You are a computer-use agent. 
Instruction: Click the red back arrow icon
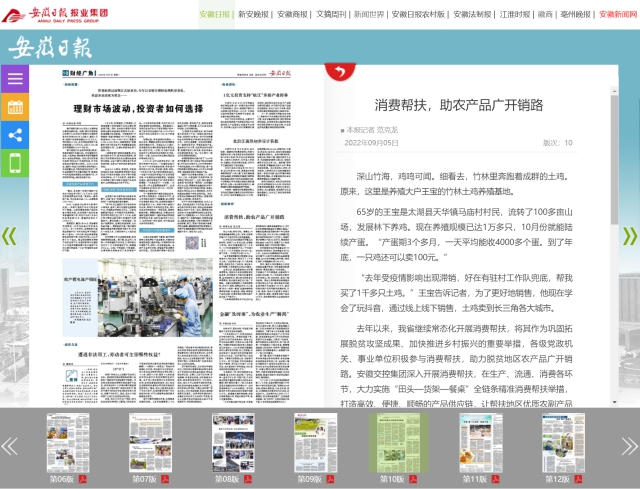click(341, 71)
